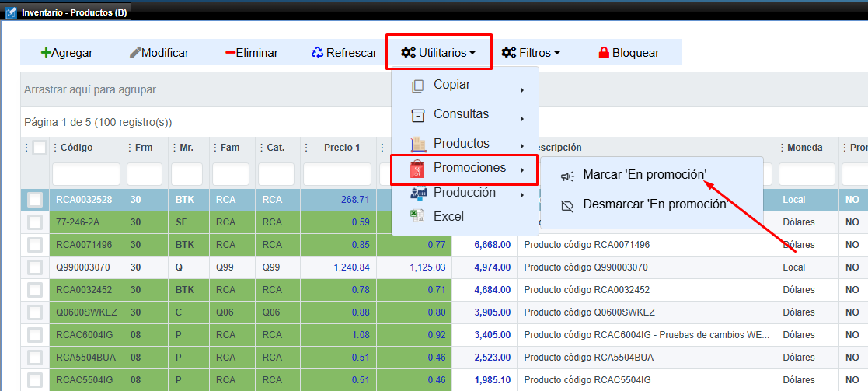The width and height of the screenshot is (868, 391).
Task: Click the green plus Agregar icon
Action: pyautogui.click(x=46, y=53)
